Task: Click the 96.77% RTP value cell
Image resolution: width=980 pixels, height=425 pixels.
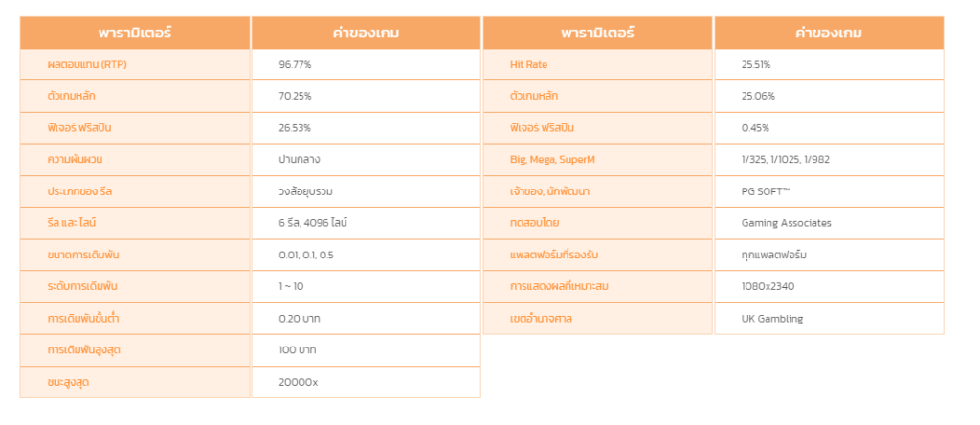Action: (366, 64)
